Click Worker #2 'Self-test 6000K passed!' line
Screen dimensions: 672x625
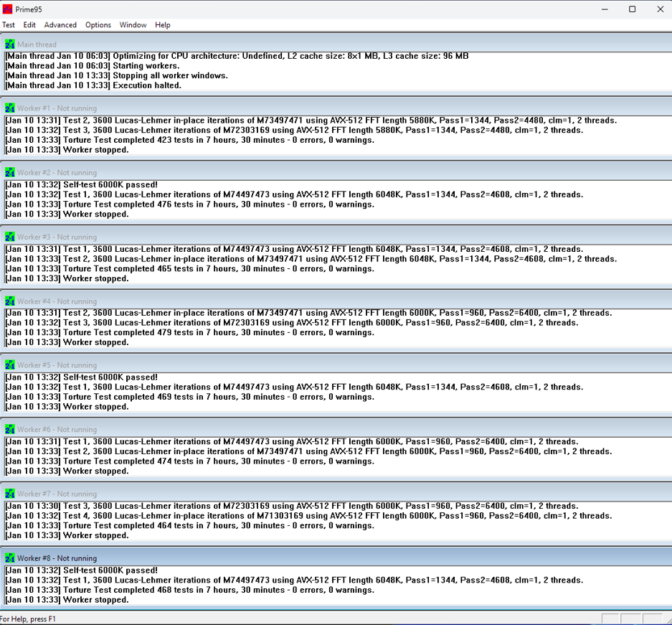click(81, 184)
